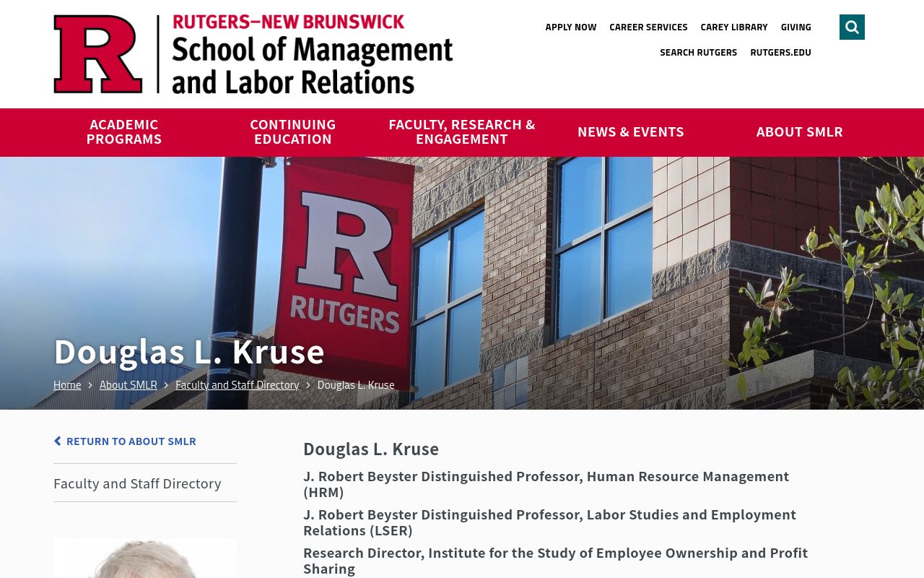
Task: Click the Labor Studies professor title text
Action: pos(549,522)
